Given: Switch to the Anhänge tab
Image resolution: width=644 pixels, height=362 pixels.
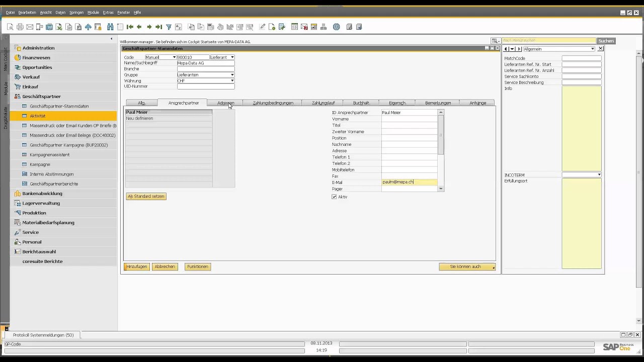Looking at the screenshot, I should pos(477,103).
